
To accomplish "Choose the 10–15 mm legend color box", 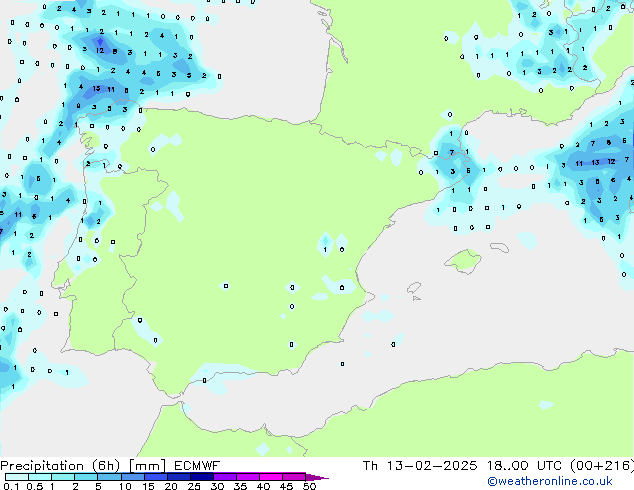I will pos(132,477).
